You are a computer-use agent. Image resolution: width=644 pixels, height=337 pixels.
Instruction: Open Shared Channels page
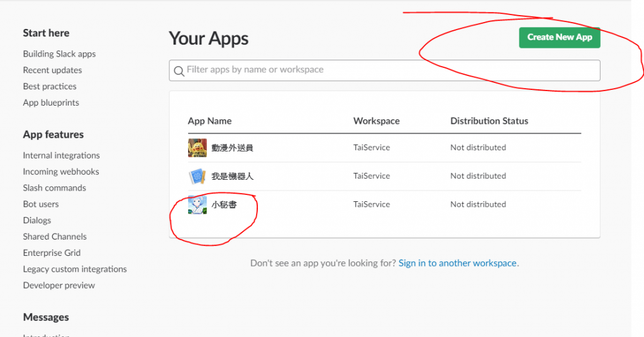(x=55, y=236)
